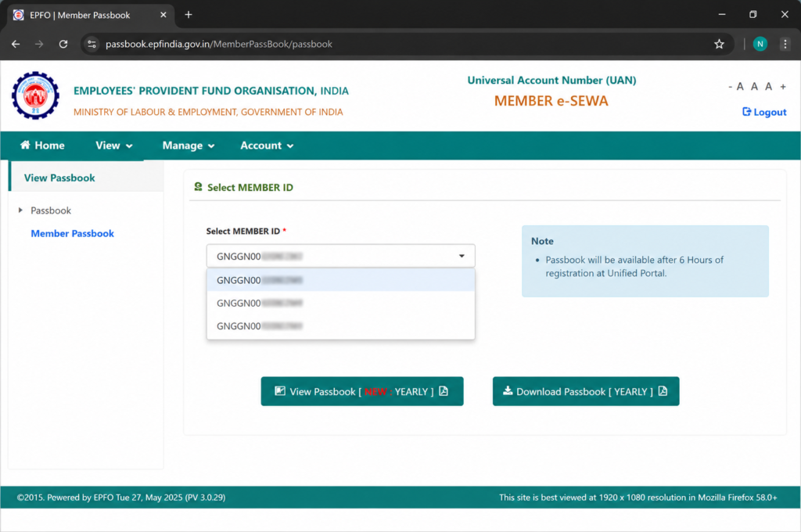801x532 pixels.
Task: Choose the third GNGGN00 option in list
Action: tap(341, 326)
